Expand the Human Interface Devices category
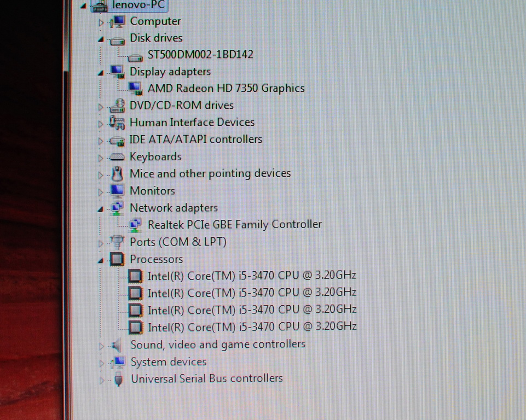This screenshot has height=420, width=526. tap(101, 124)
